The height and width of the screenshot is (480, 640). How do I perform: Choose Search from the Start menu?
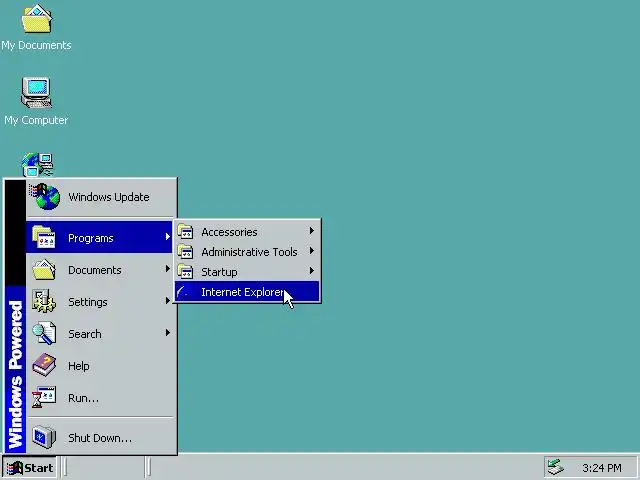click(100, 333)
